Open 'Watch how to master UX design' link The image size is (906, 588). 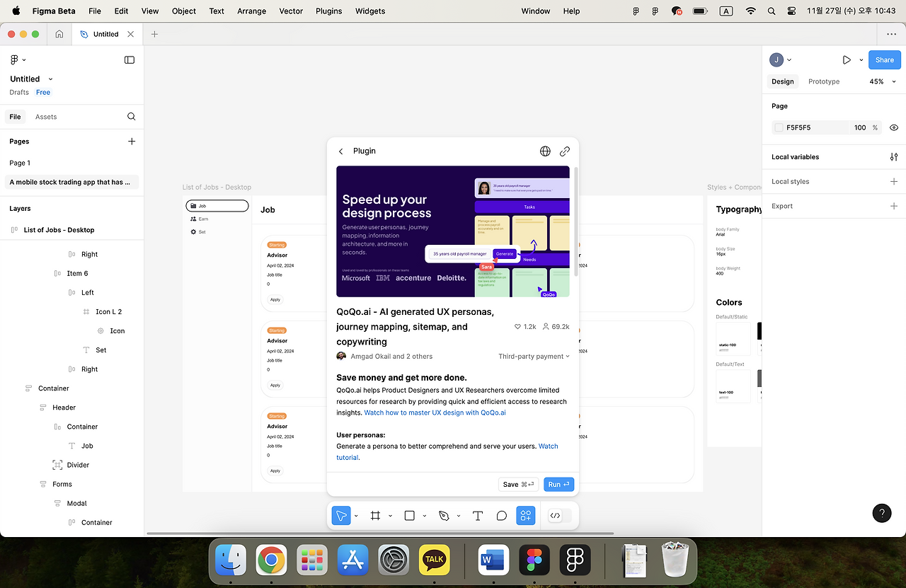[x=435, y=413]
